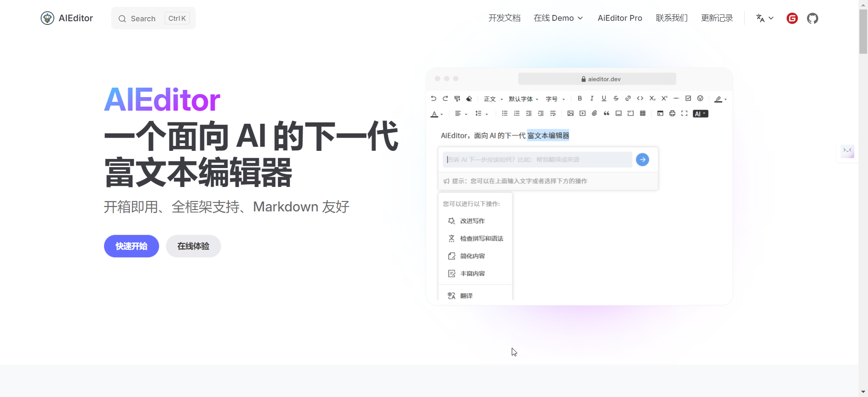Open the text highlight color picker
The image size is (868, 397).
pyautogui.click(x=720, y=99)
